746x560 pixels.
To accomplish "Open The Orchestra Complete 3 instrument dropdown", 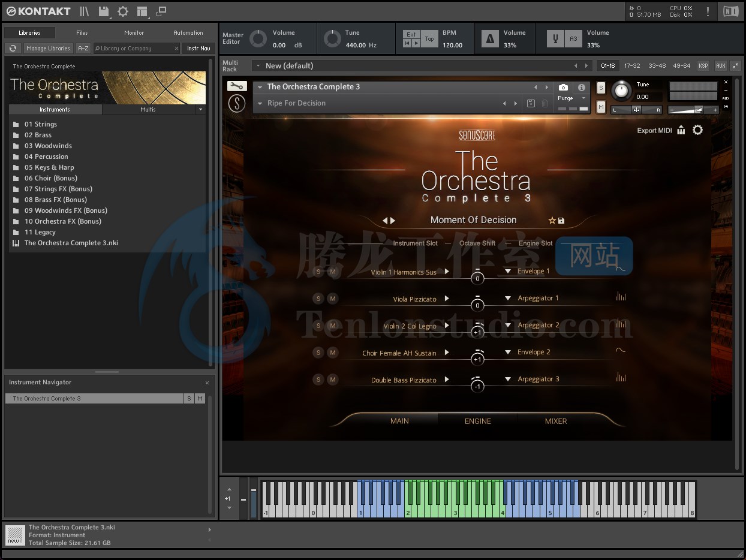I will click(x=260, y=87).
